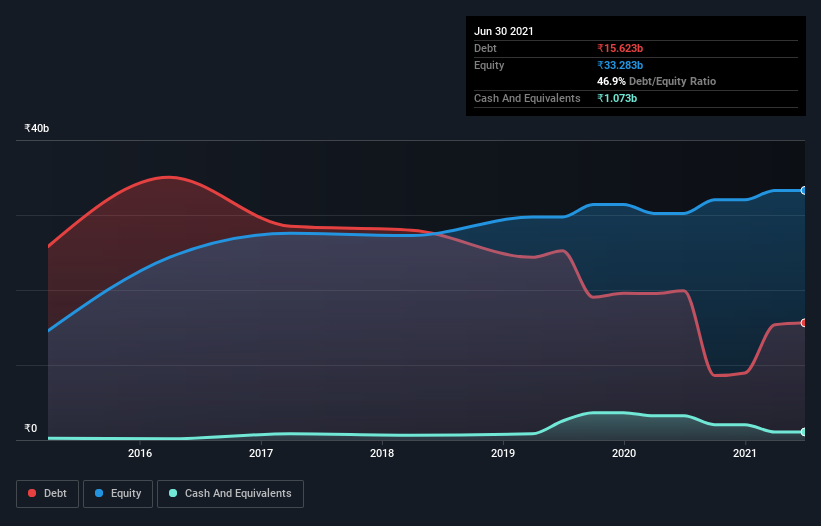Click the 2017 x-axis label
Image resolution: width=821 pixels, height=526 pixels.
tap(261, 453)
